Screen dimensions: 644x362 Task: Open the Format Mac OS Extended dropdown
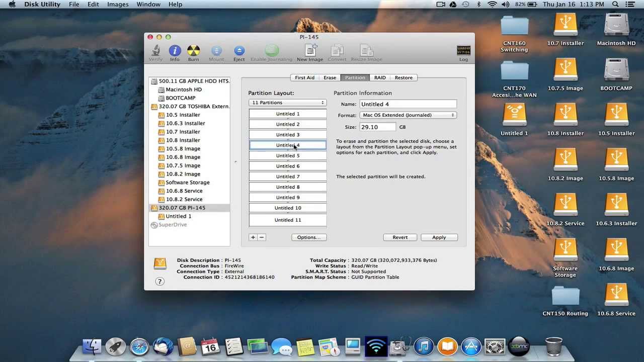pos(408,115)
